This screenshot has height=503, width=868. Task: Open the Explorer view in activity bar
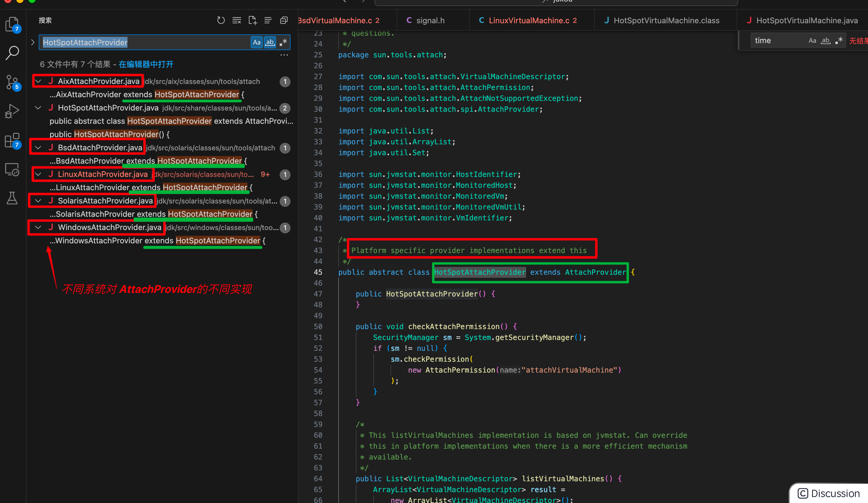click(x=13, y=24)
